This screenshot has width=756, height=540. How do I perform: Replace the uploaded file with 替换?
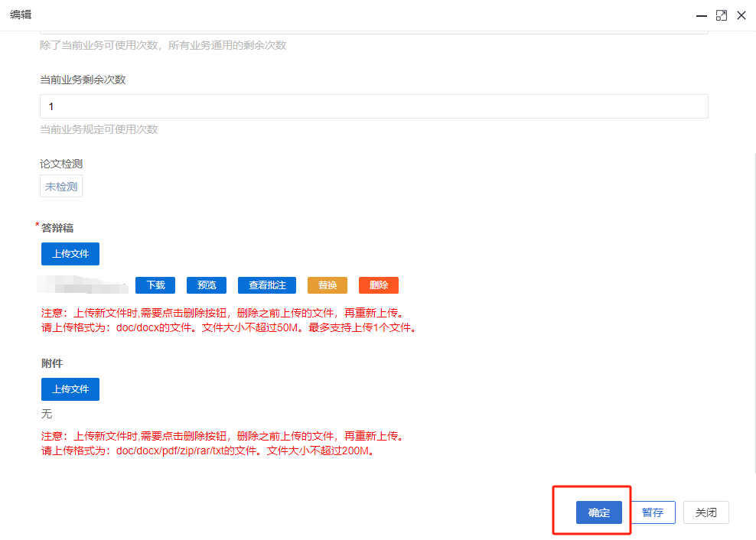click(327, 285)
